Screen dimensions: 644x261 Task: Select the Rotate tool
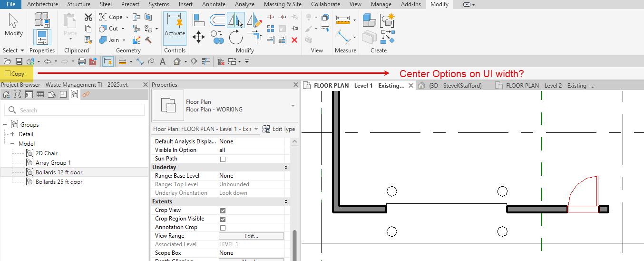pos(236,37)
